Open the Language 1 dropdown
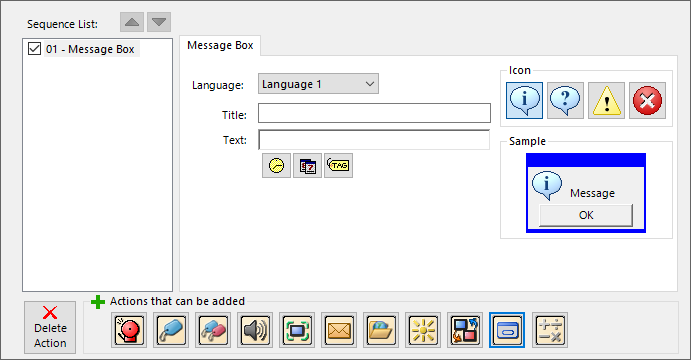This screenshot has width=691, height=360. [x=318, y=84]
